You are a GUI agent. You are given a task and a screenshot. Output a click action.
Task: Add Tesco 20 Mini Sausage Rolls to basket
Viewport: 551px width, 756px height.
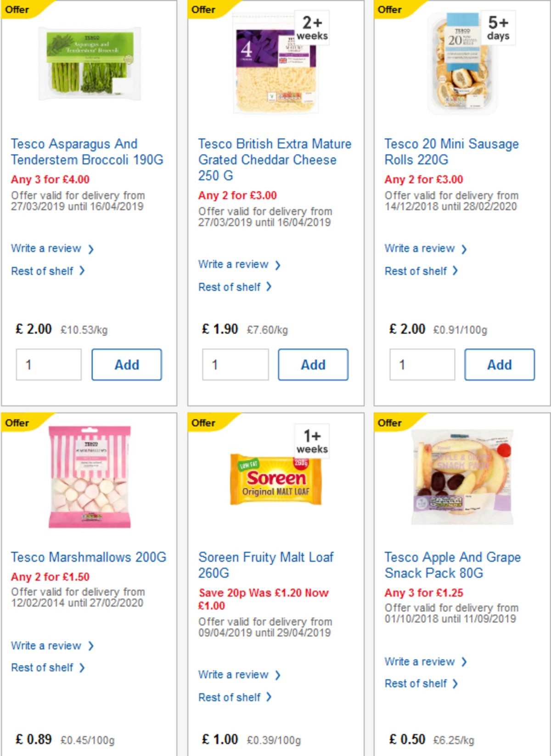[500, 364]
